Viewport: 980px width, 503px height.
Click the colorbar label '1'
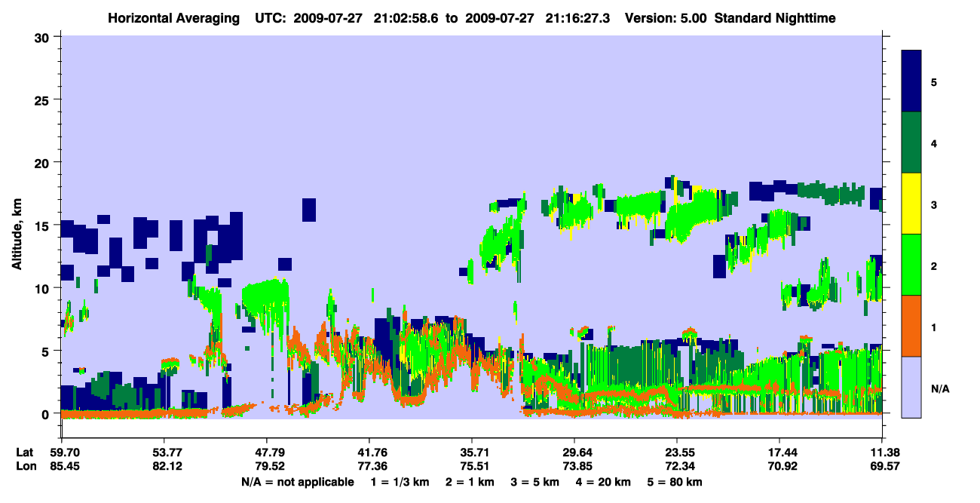934,327
